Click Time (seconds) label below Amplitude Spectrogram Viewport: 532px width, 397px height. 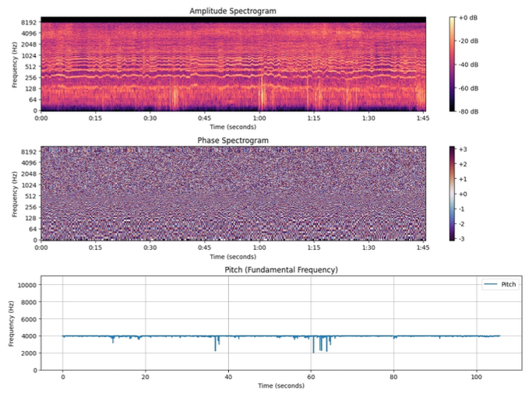(x=233, y=127)
